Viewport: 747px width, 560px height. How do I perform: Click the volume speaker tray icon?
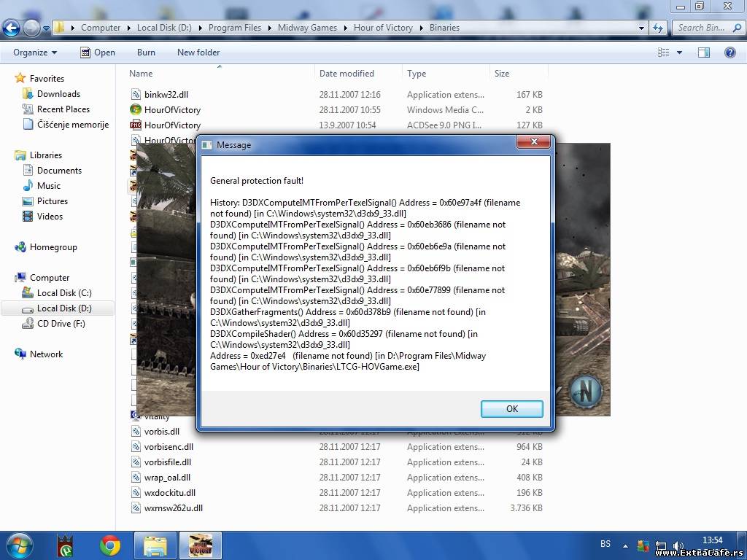678,545
